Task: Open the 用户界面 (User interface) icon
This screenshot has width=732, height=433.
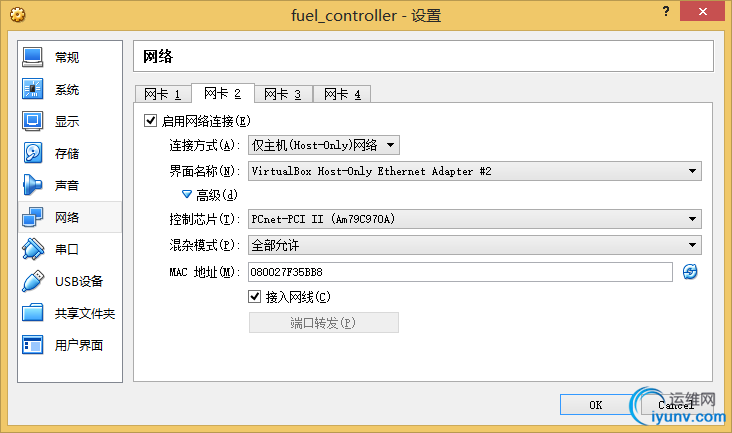Action: 32,345
